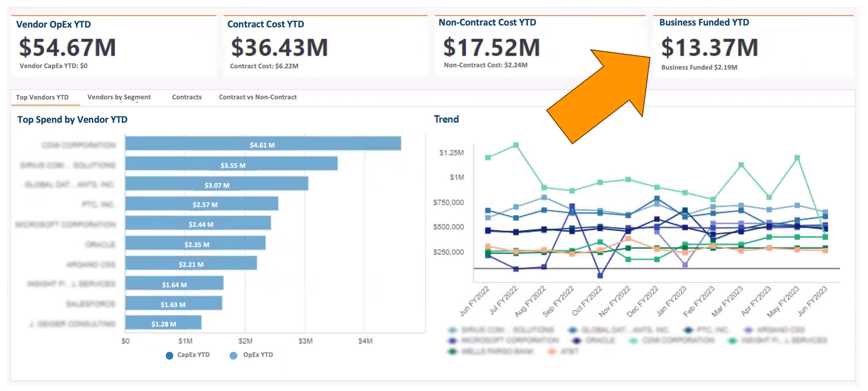Click the WELLS FARGO BANK legend marker
The width and height of the screenshot is (868, 391).
click(453, 351)
